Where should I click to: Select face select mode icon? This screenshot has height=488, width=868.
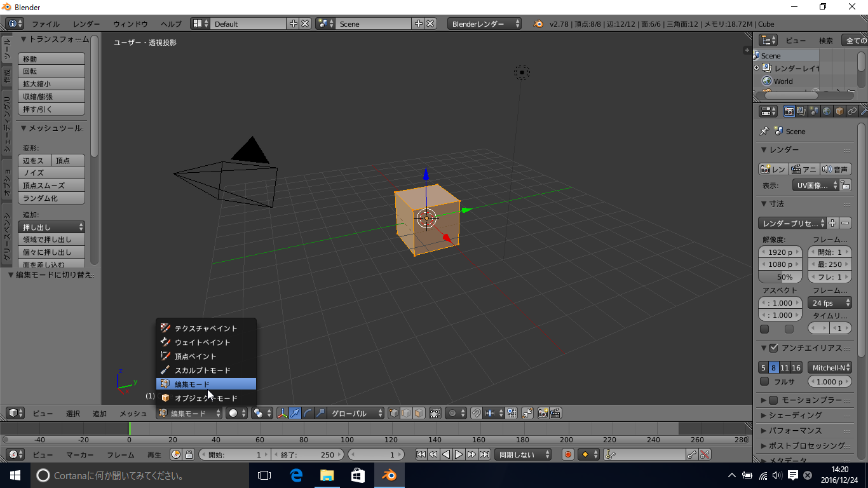pos(419,413)
